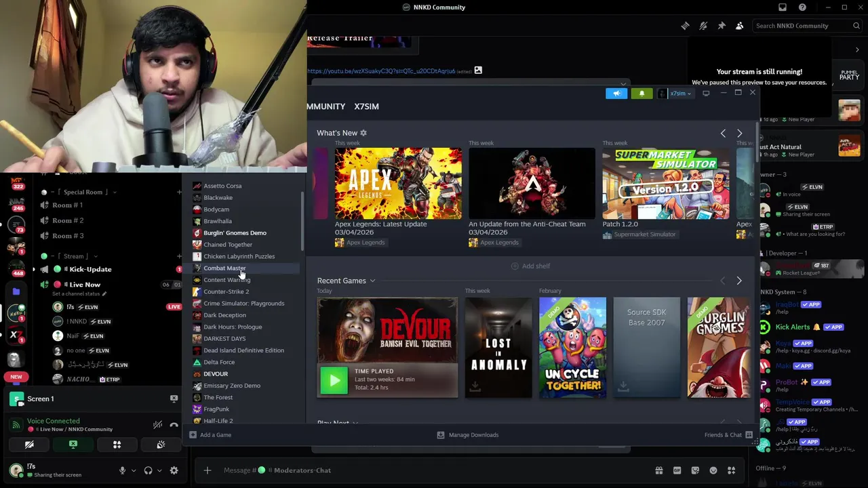The height and width of the screenshot is (488, 868).
Task: Toggle Discord channel notification mute bell
Action: click(703, 26)
